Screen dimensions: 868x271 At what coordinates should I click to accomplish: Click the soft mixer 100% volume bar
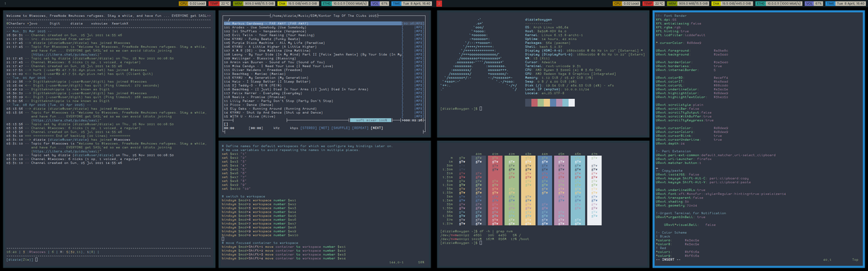[x=370, y=120]
